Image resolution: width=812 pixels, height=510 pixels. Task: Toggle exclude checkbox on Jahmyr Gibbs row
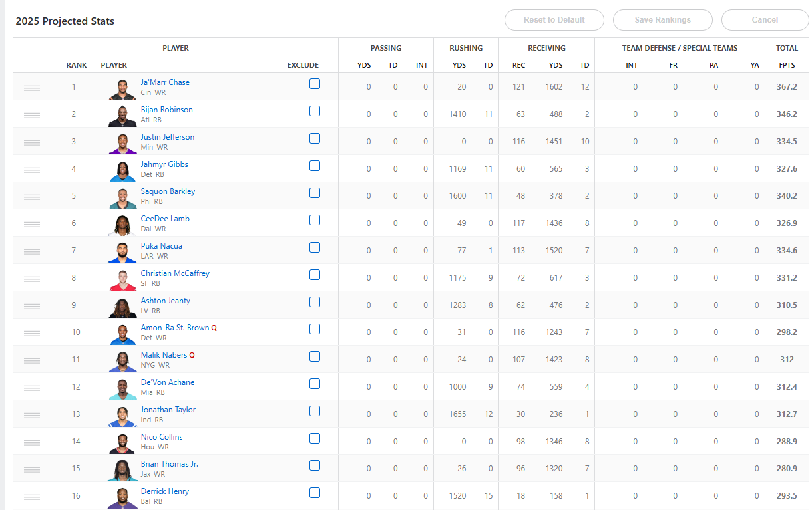pos(315,166)
